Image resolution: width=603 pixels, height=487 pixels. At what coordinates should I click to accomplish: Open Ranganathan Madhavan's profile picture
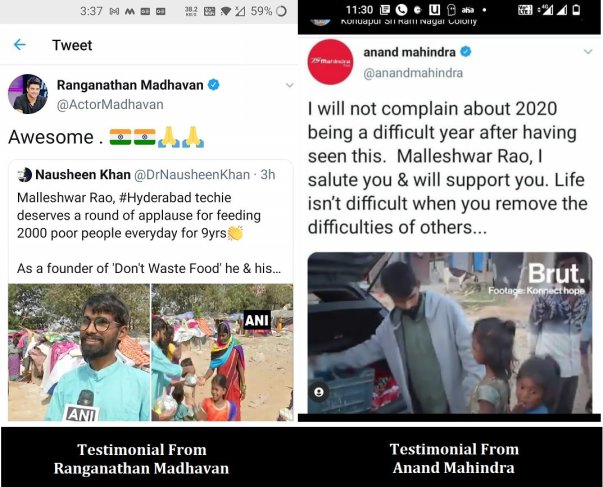[x=28, y=94]
